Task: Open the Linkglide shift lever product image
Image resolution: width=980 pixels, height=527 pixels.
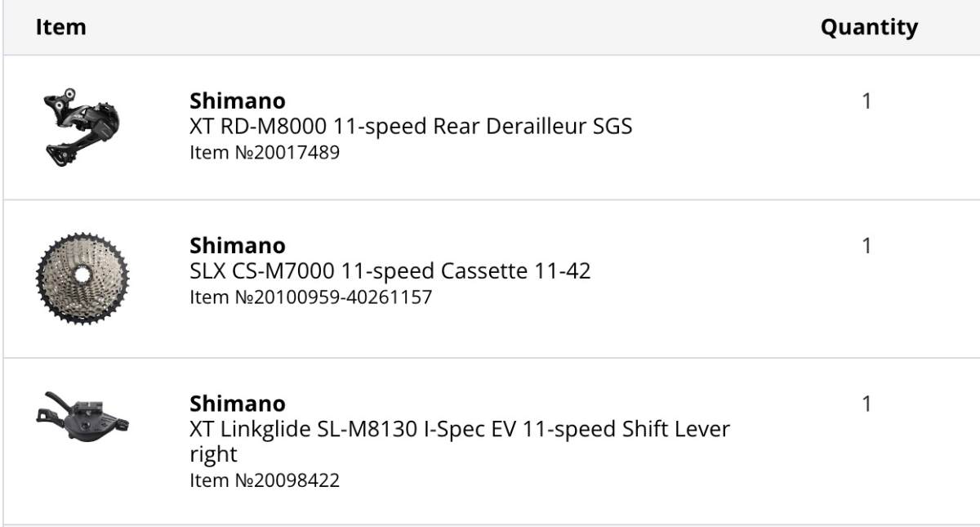Action: coord(82,415)
